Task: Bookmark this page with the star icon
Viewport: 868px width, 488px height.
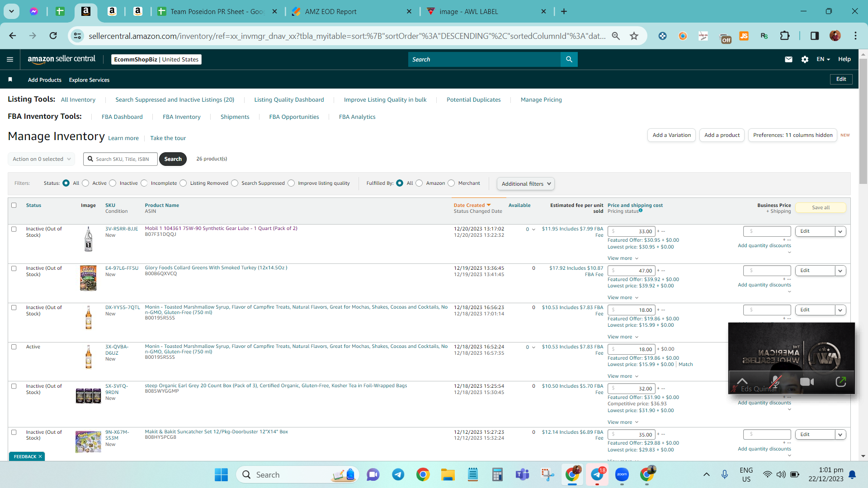Action: click(634, 36)
